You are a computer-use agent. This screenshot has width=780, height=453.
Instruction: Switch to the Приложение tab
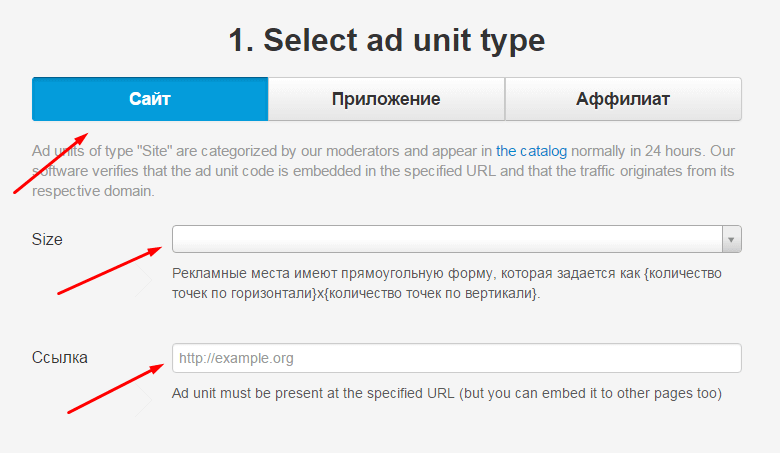point(387,99)
